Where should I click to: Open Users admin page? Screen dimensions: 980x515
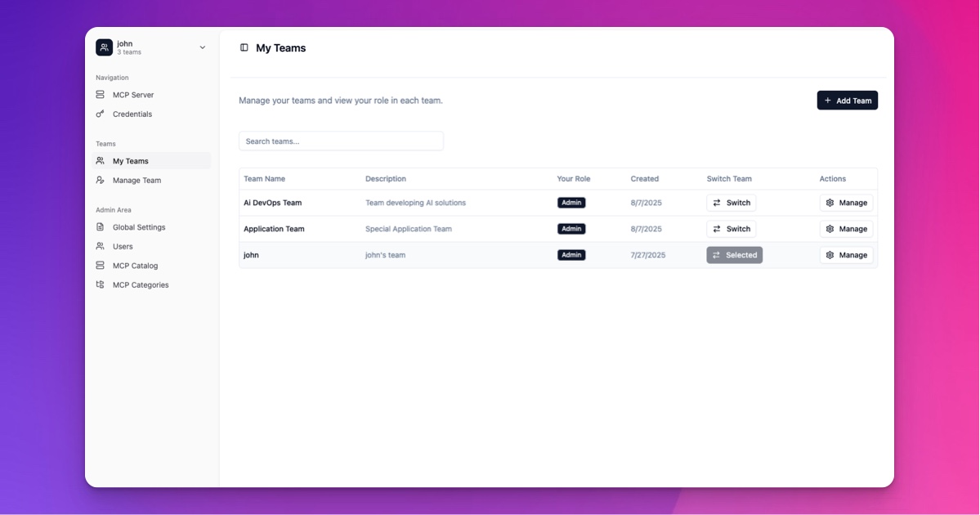[x=151, y=246]
